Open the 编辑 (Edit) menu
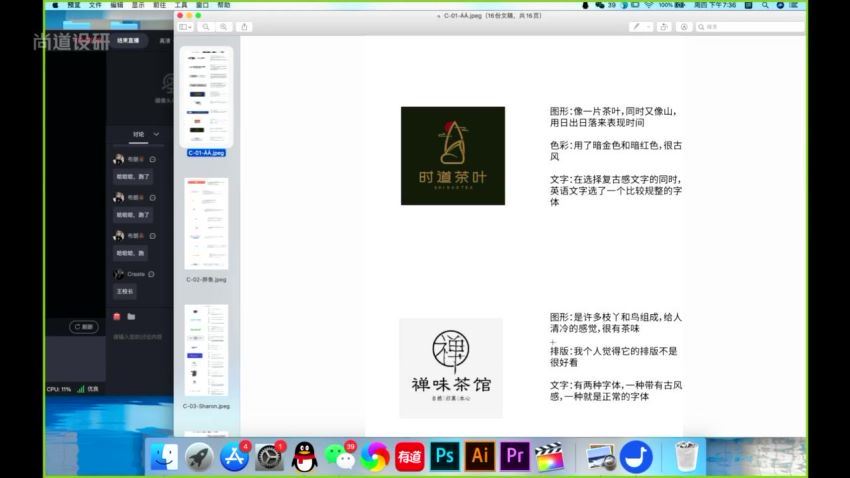The height and width of the screenshot is (478, 850). (117, 5)
